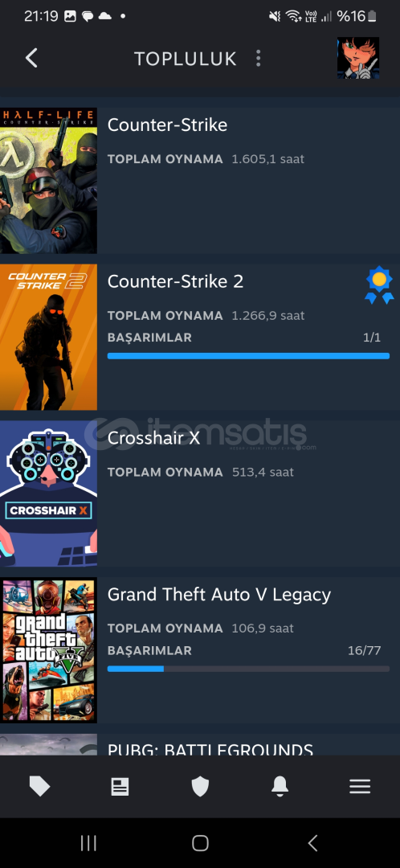Open the PUBG: BATTLEGROUNDS entry

pos(200,744)
